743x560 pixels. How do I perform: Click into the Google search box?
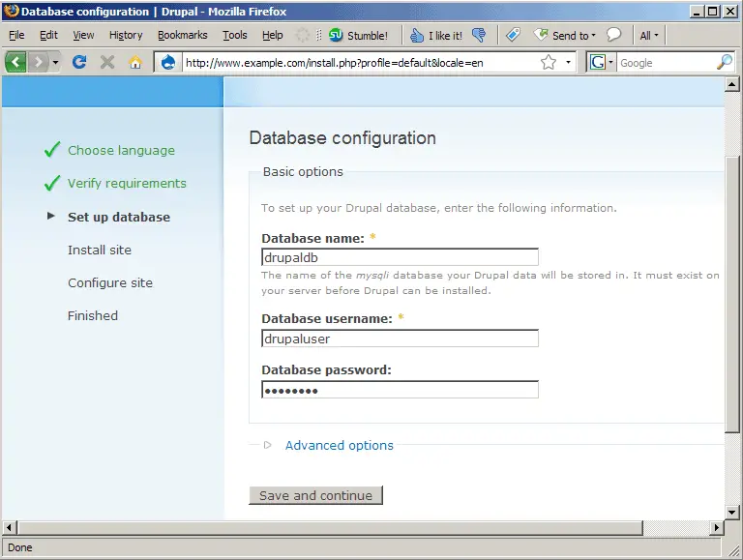[x=666, y=63]
